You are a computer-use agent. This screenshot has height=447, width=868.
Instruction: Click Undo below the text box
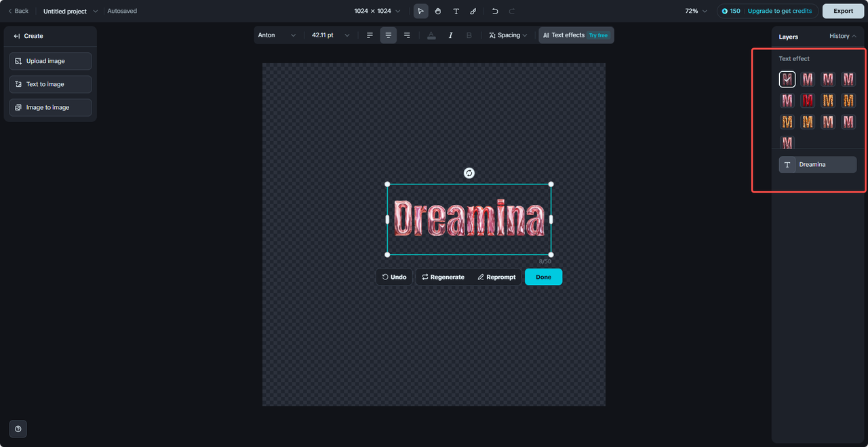[x=394, y=277]
